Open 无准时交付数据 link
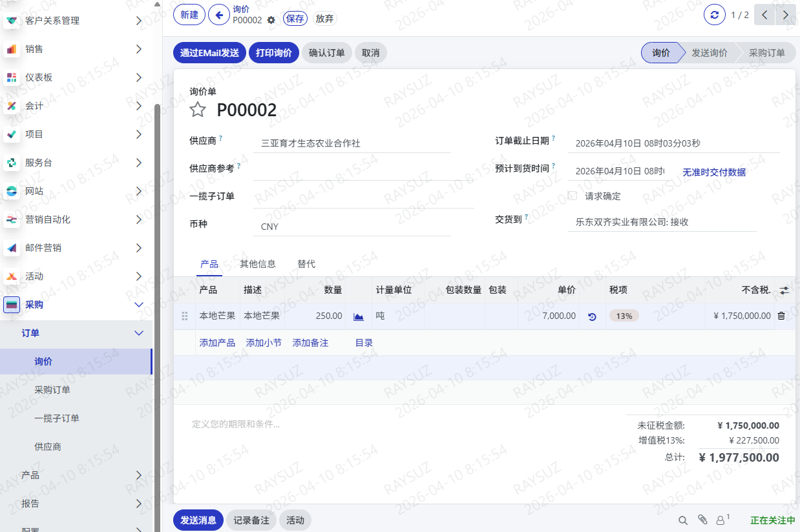Viewport: 800px width, 532px height. coord(714,172)
